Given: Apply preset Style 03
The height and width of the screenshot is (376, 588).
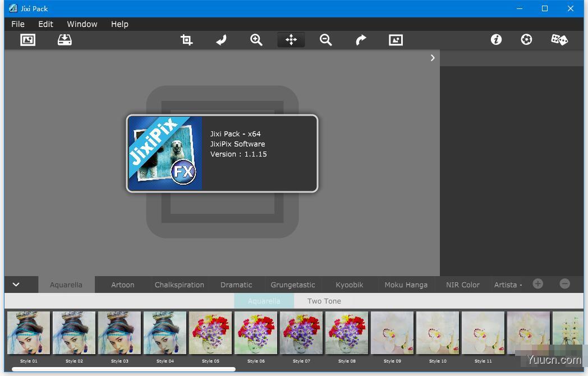Looking at the screenshot, I should point(120,333).
